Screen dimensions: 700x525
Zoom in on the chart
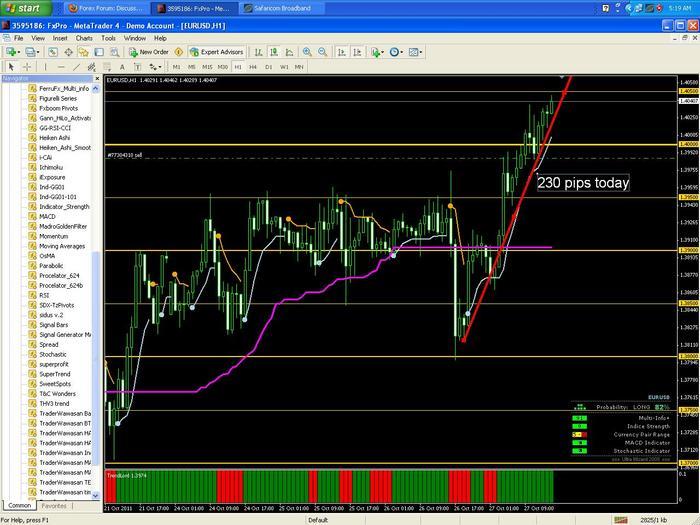[307, 52]
